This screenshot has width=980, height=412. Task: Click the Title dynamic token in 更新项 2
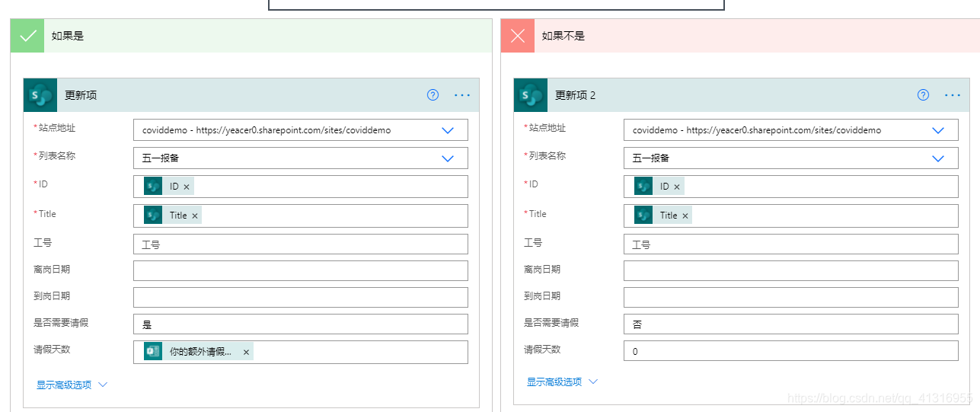click(663, 216)
